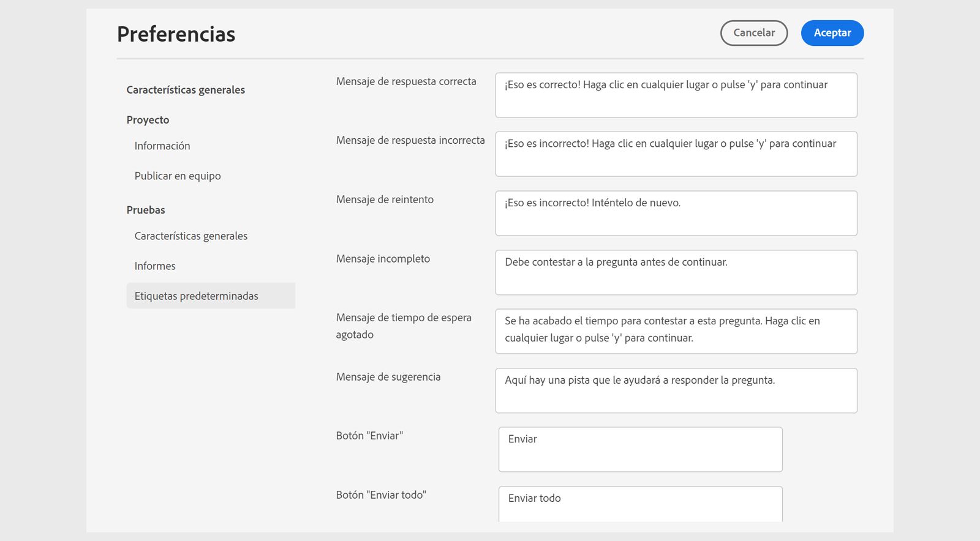Screen dimensions: 980x541
Task: Switch to the Informes settings
Action: (155, 266)
